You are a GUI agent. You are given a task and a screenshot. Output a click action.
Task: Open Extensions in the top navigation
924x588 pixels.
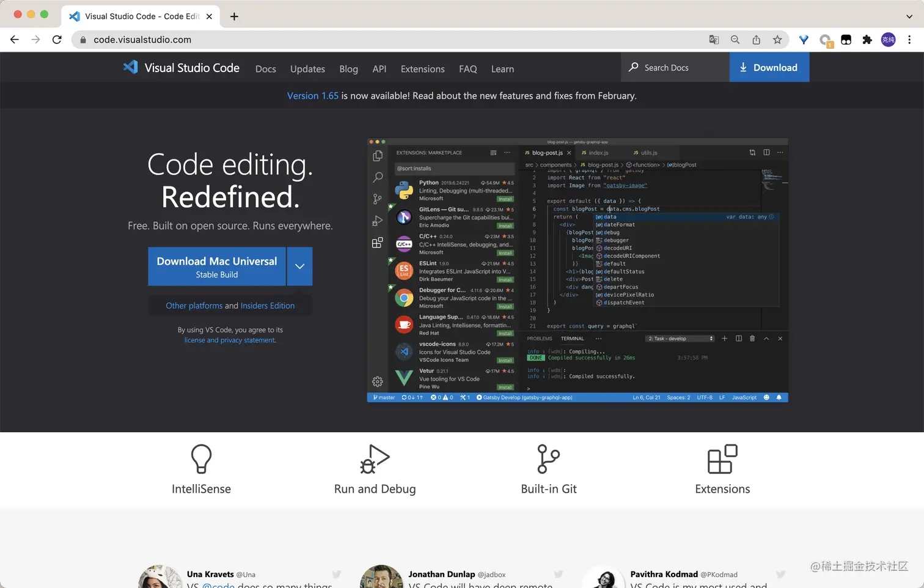[x=423, y=69]
